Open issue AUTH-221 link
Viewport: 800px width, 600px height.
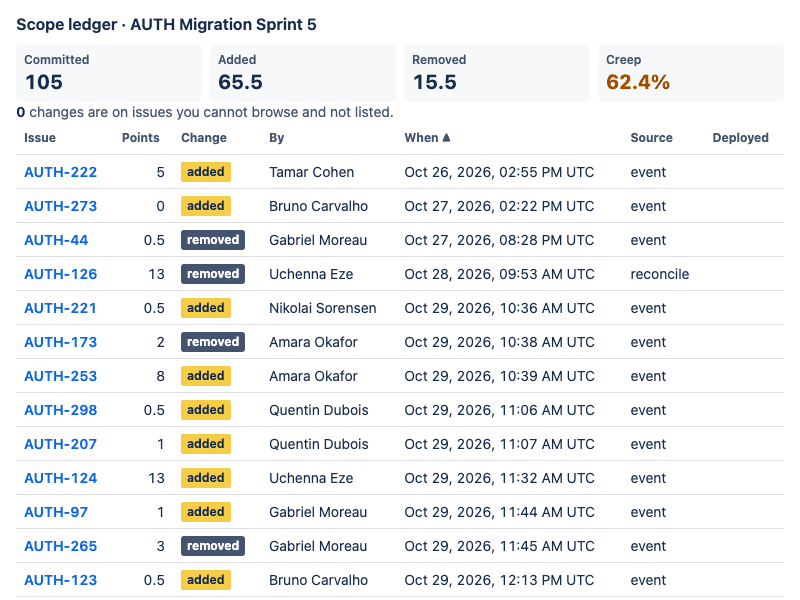60,308
